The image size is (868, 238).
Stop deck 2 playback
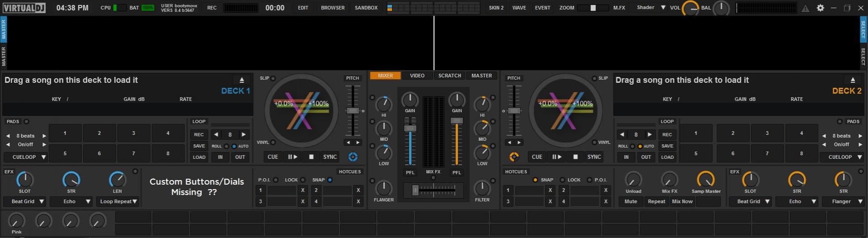tap(575, 157)
